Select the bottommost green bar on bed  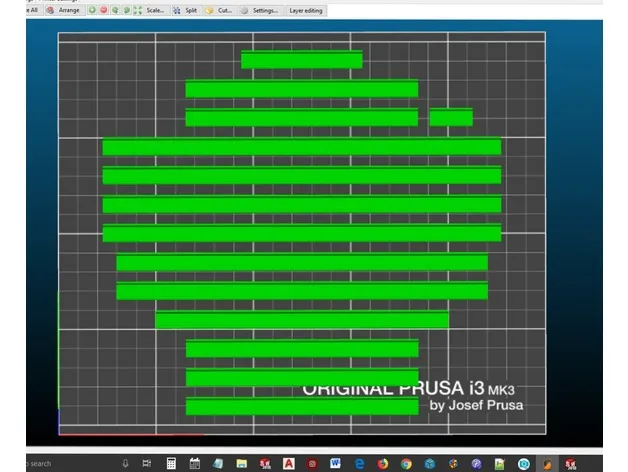302,406
